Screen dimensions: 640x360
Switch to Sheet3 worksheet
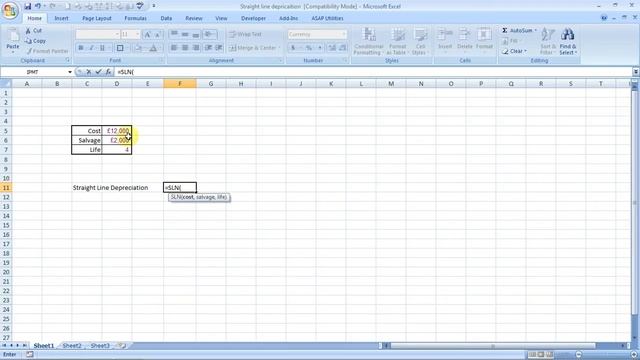point(100,346)
